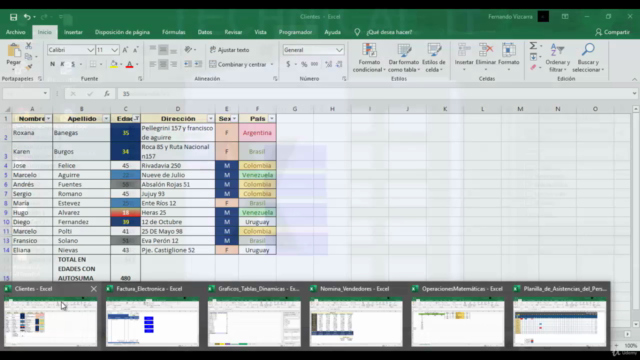
Task: Align text right in the ribbon
Action: click(173, 64)
